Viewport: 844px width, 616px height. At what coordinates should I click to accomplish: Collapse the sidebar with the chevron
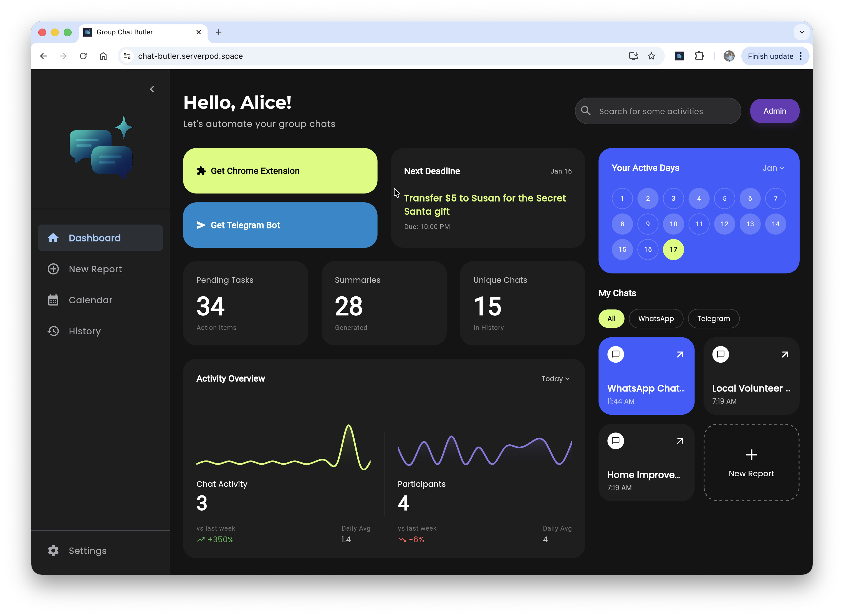[x=152, y=90]
